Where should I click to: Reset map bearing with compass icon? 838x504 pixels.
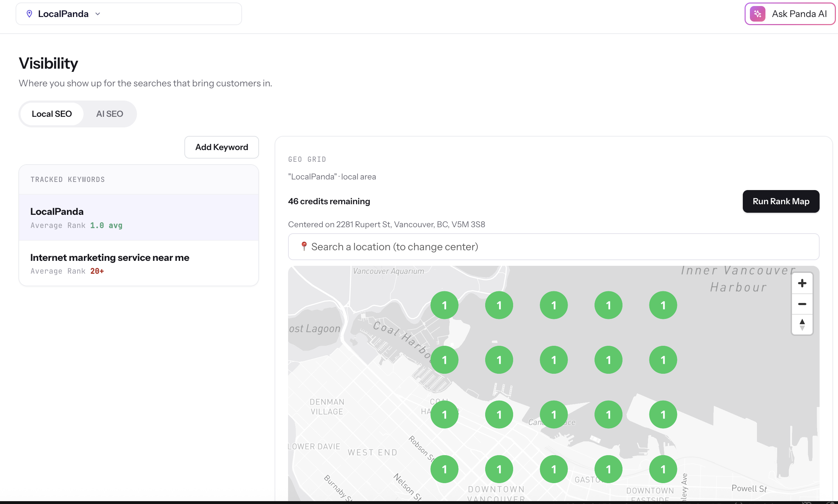click(802, 324)
